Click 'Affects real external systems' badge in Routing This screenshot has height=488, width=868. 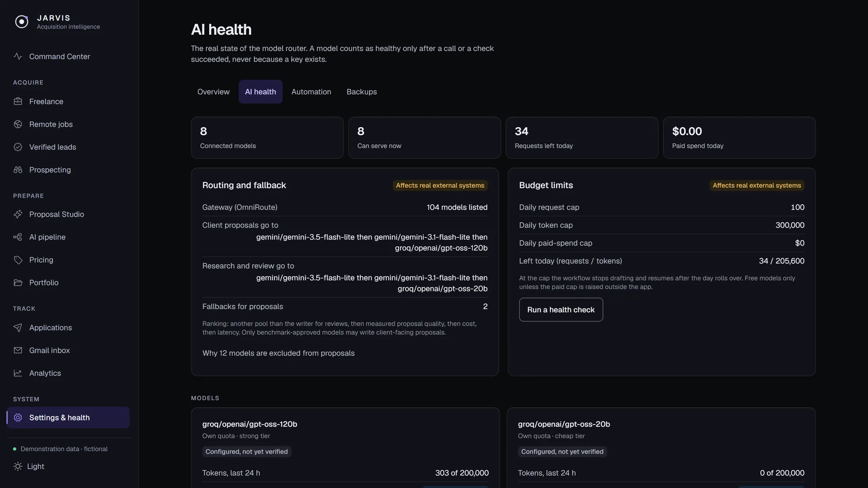pyautogui.click(x=440, y=185)
